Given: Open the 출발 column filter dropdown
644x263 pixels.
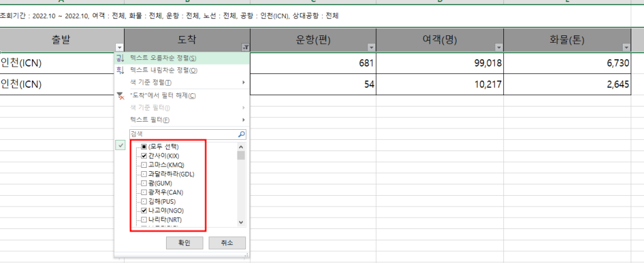Looking at the screenshot, I should [x=119, y=47].
